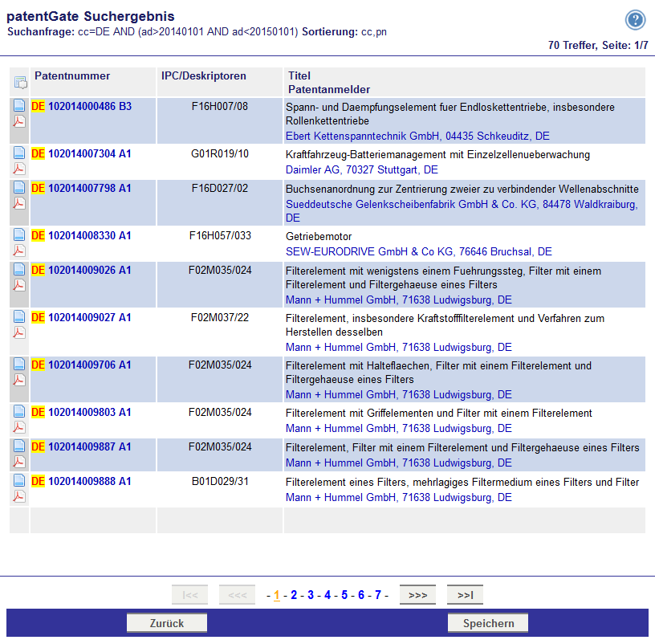This screenshot has width=655, height=644.
Task: Open document view icon for DE 102014009887 A1
Action: 19,446
